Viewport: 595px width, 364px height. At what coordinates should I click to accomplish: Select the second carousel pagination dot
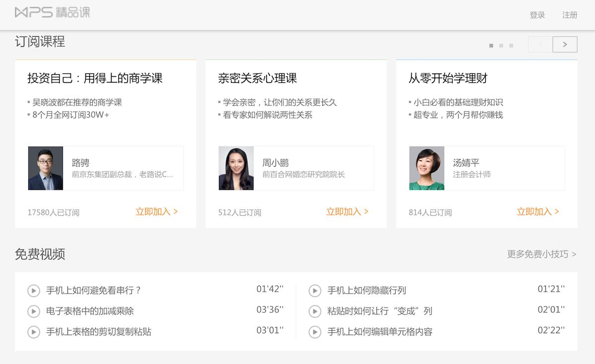pyautogui.click(x=501, y=45)
